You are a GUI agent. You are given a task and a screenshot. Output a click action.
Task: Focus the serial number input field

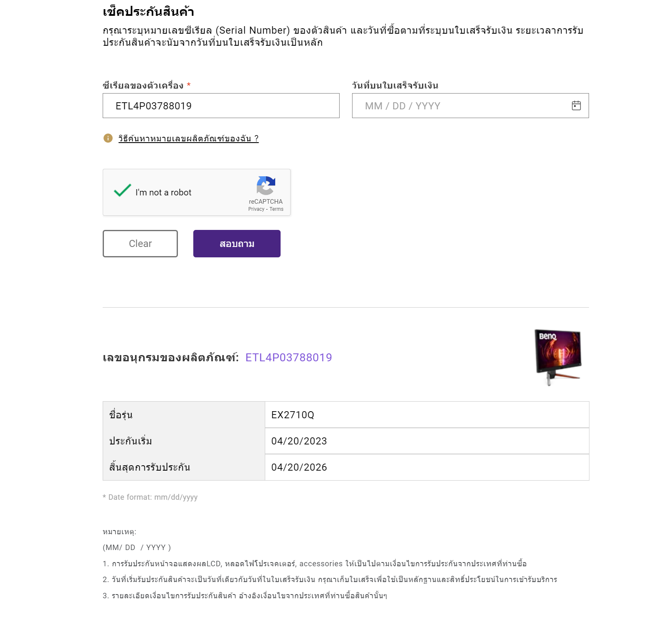point(221,106)
